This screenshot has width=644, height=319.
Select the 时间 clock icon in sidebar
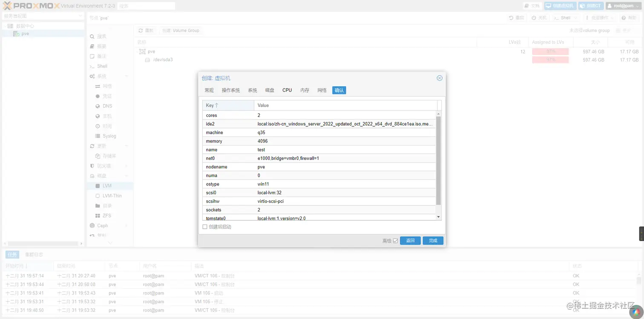click(x=98, y=126)
